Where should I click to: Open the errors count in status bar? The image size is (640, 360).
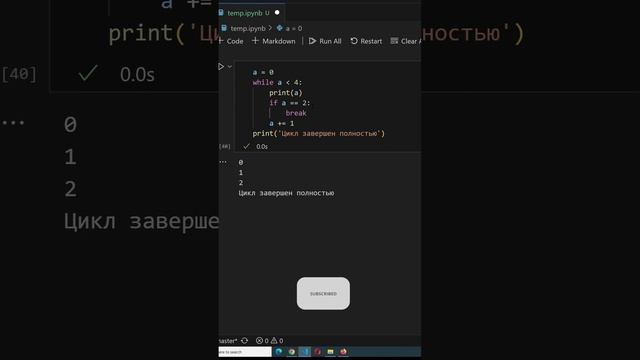tap(262, 340)
